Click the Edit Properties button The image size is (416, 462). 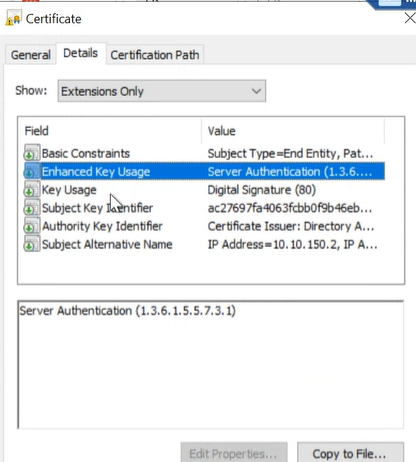click(x=234, y=453)
